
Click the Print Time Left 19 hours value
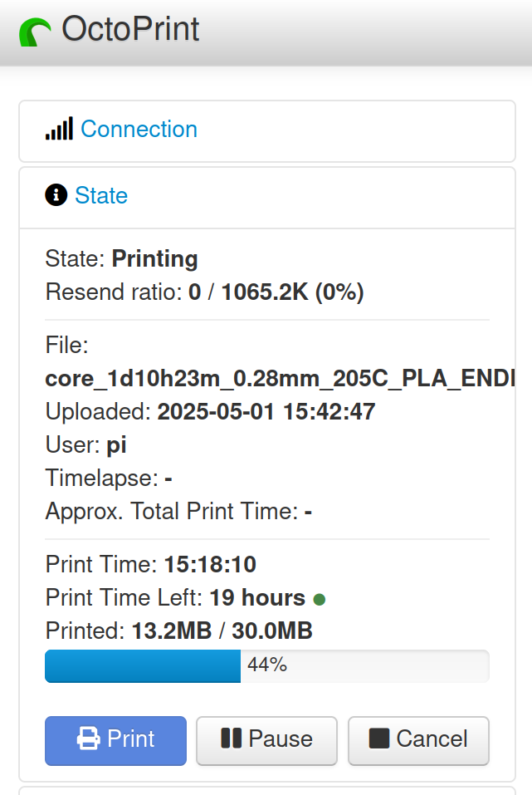[x=257, y=598]
